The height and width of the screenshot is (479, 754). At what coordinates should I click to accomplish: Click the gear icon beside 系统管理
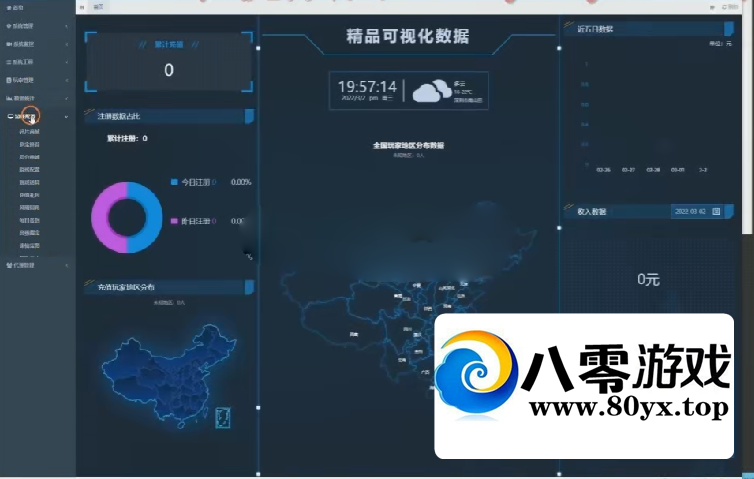[x=9, y=26]
